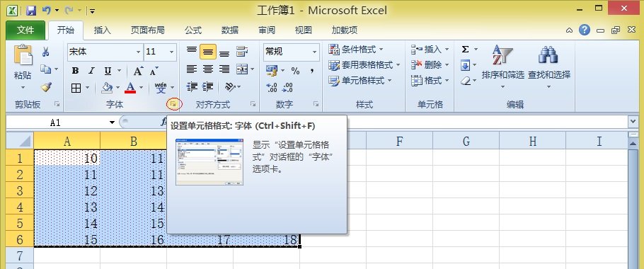Click AutoSum sigma icon
Screen dimensions: 644x269
(466, 50)
